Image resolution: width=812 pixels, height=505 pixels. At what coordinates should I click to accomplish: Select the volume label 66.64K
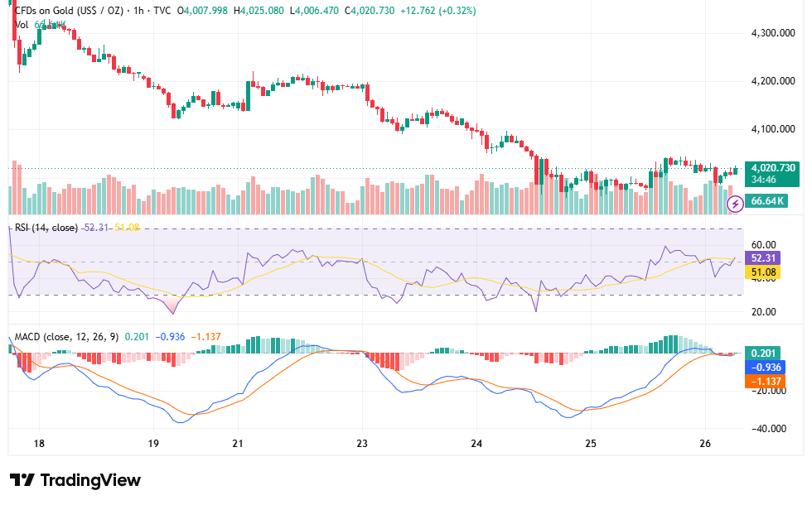[x=766, y=200]
